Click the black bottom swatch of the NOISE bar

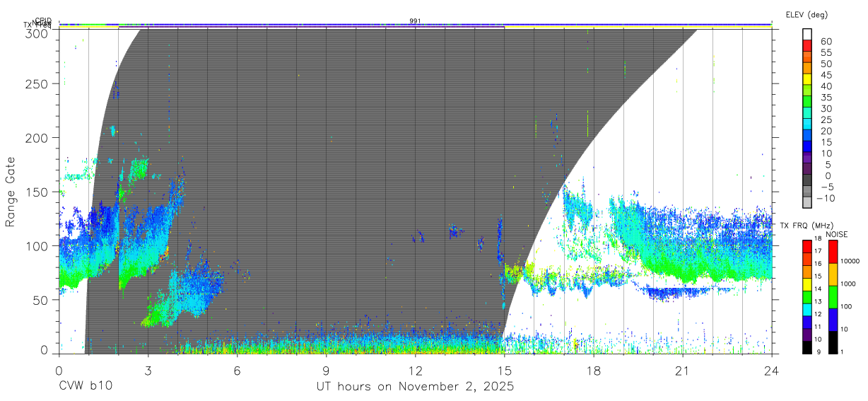(x=833, y=342)
